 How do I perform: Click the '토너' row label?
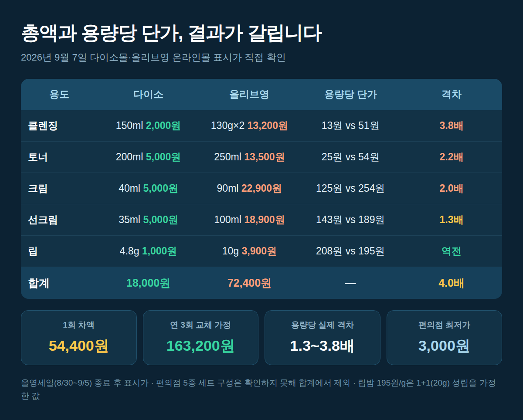(38, 157)
